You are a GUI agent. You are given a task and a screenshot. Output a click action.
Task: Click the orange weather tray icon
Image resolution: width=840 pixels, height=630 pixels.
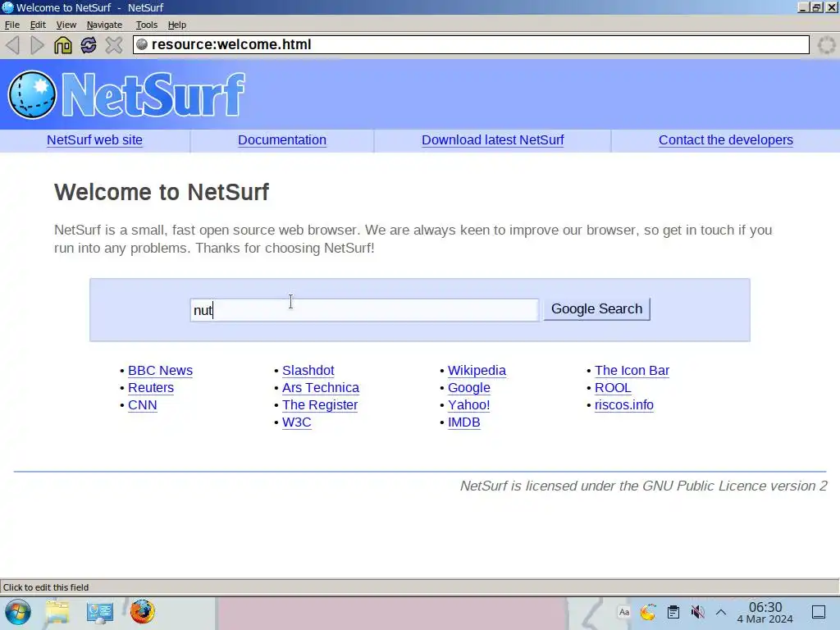pyautogui.click(x=648, y=612)
